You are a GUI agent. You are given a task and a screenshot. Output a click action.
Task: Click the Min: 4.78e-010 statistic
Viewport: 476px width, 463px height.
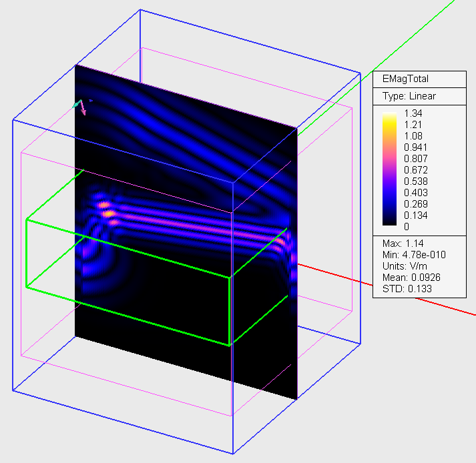414,255
